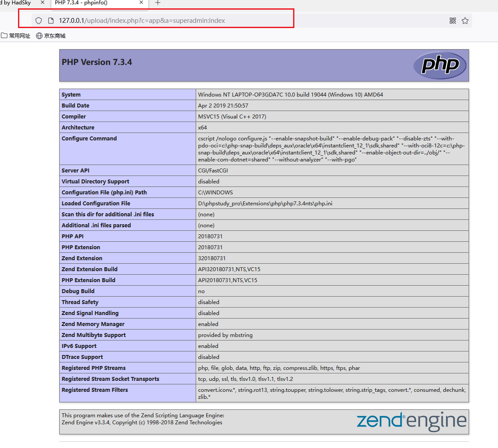This screenshot has height=448, width=498.
Task: Select API20180731,NTS,VC15 value
Action: click(228, 280)
